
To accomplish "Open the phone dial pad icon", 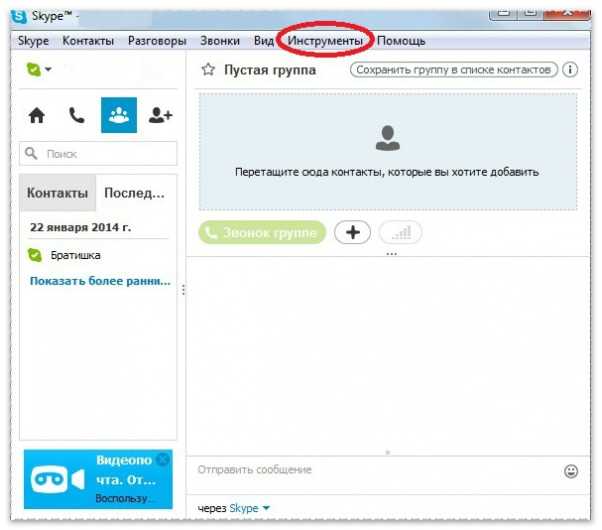I will point(77,115).
